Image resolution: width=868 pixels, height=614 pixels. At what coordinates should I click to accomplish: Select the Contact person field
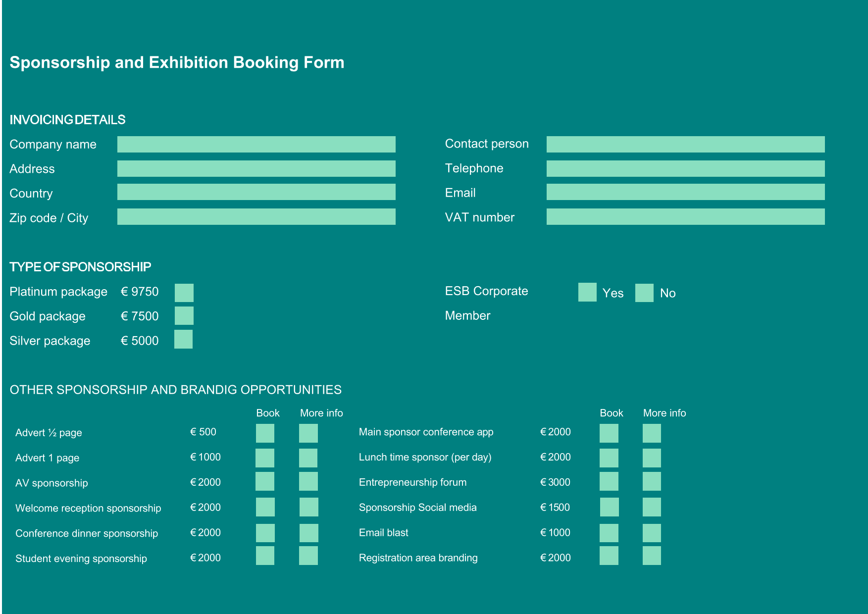coord(685,144)
